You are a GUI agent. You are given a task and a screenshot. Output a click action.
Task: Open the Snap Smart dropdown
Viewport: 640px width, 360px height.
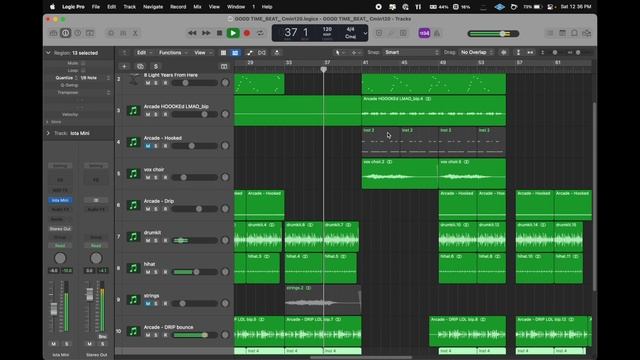pos(411,52)
